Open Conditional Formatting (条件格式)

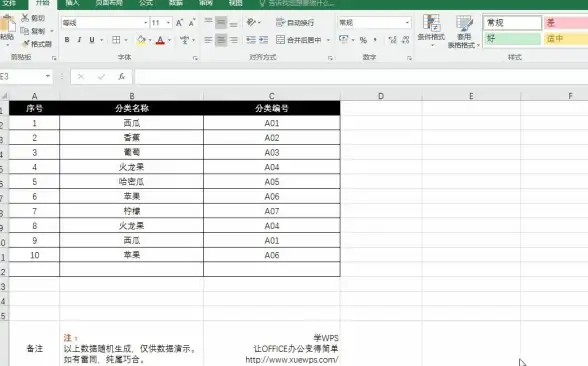[431, 30]
